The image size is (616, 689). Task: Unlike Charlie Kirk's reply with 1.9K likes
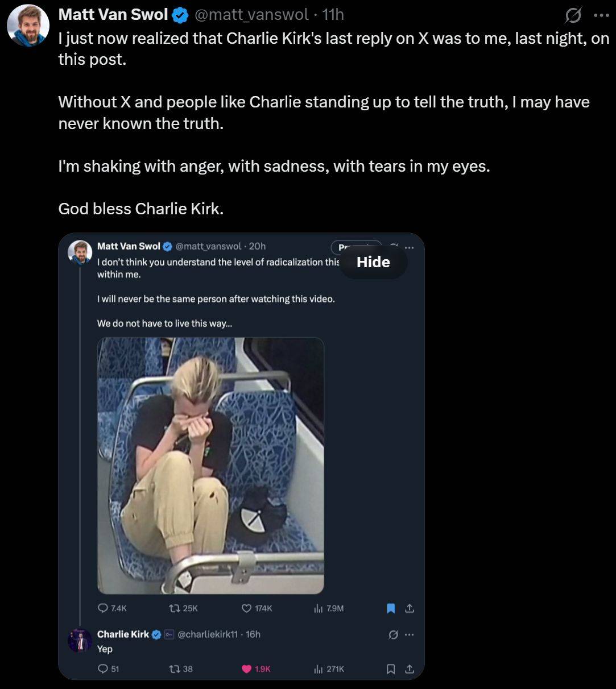click(x=247, y=669)
